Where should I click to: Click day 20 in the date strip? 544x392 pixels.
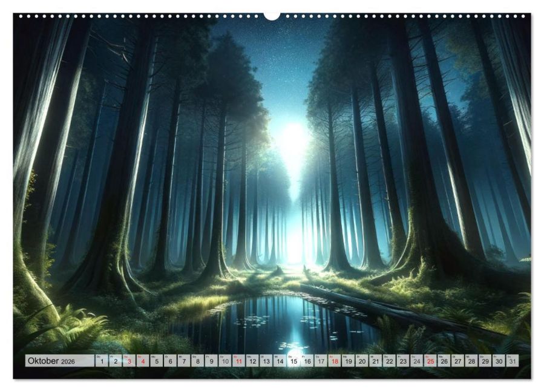(x=362, y=361)
